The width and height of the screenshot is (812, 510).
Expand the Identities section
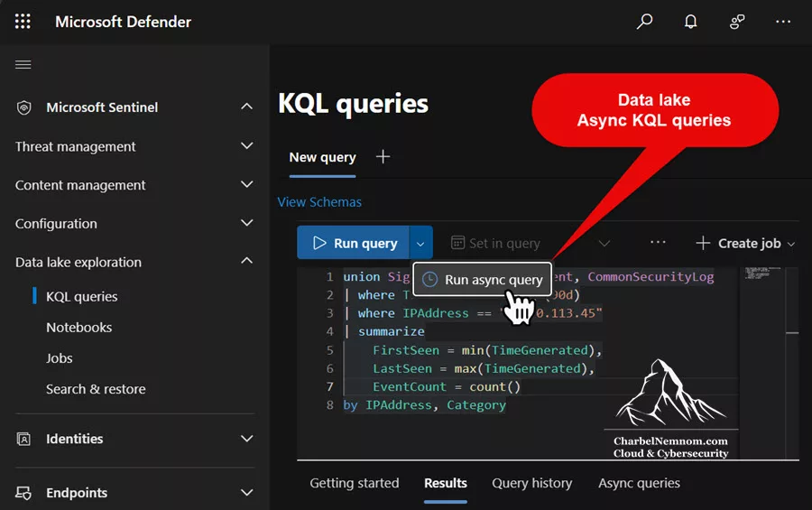247,439
